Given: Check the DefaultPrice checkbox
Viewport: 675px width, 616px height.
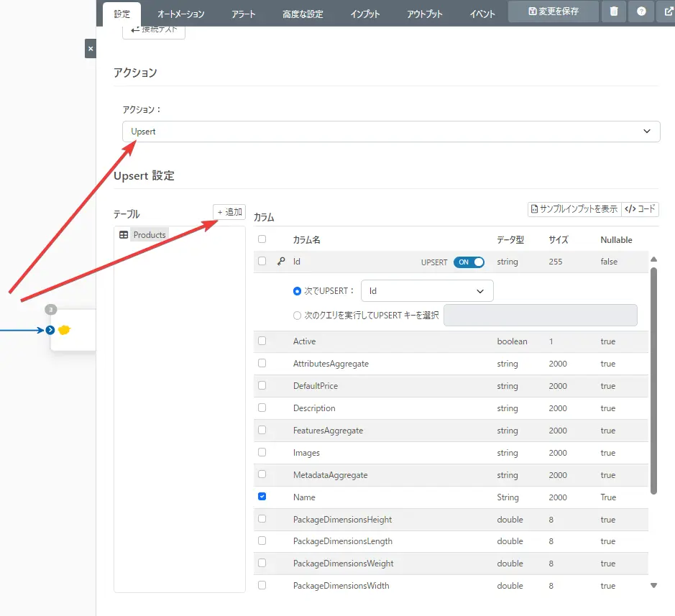Looking at the screenshot, I should click(x=262, y=385).
